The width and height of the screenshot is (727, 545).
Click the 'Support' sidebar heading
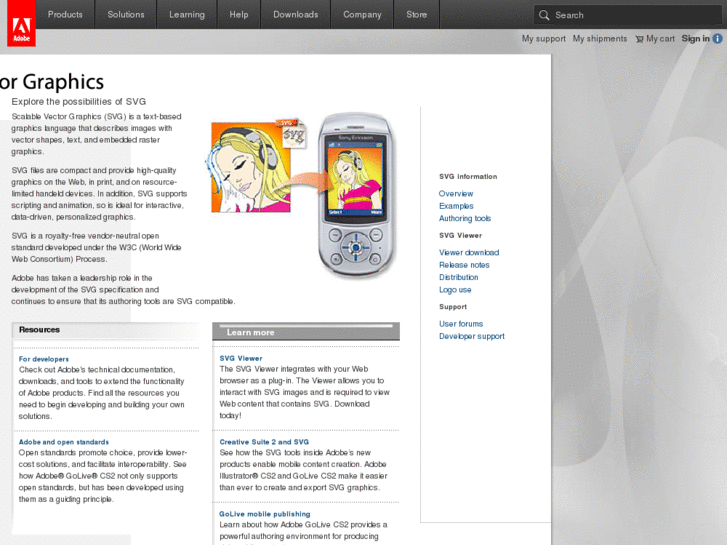453,307
